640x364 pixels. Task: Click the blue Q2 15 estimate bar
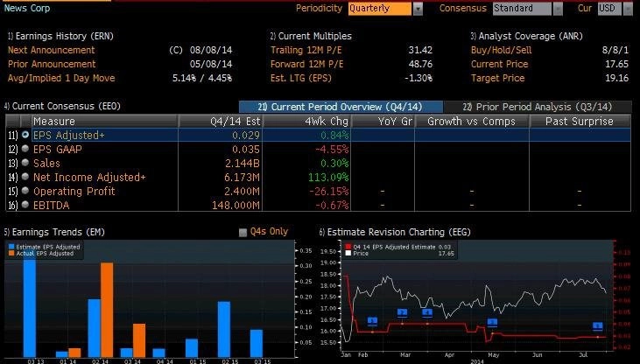click(x=224, y=329)
